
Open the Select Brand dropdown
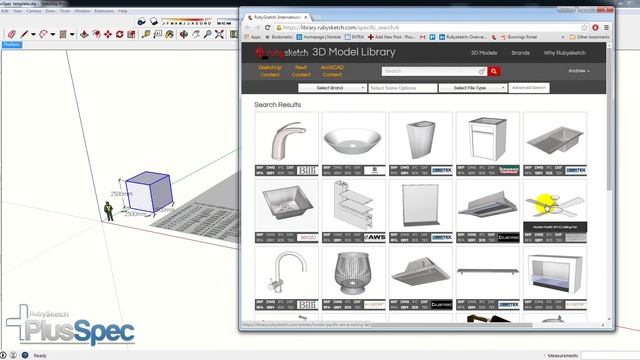click(332, 88)
